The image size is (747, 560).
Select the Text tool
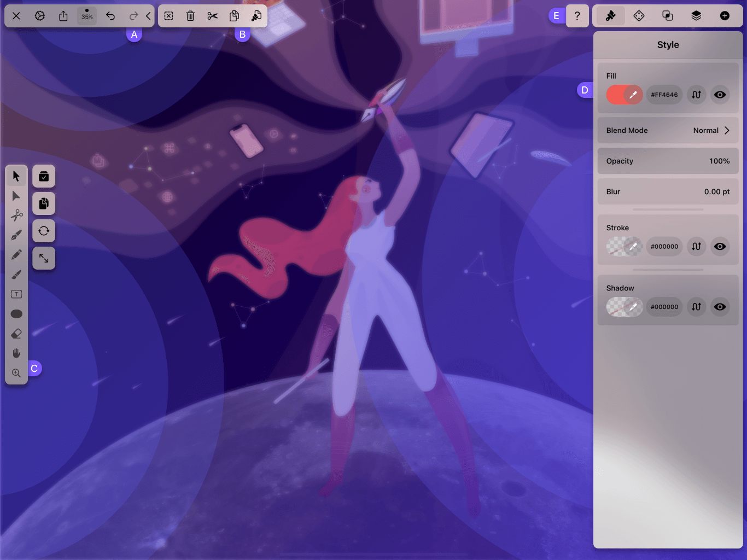click(x=16, y=294)
